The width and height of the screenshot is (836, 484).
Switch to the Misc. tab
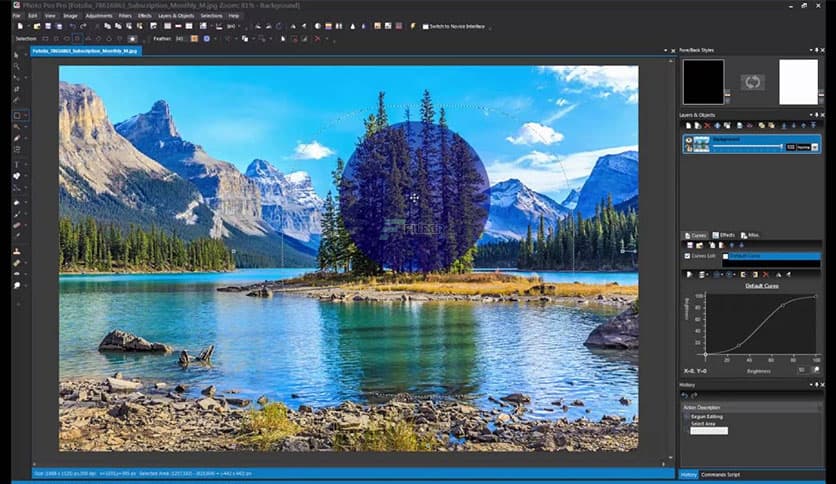pos(750,235)
